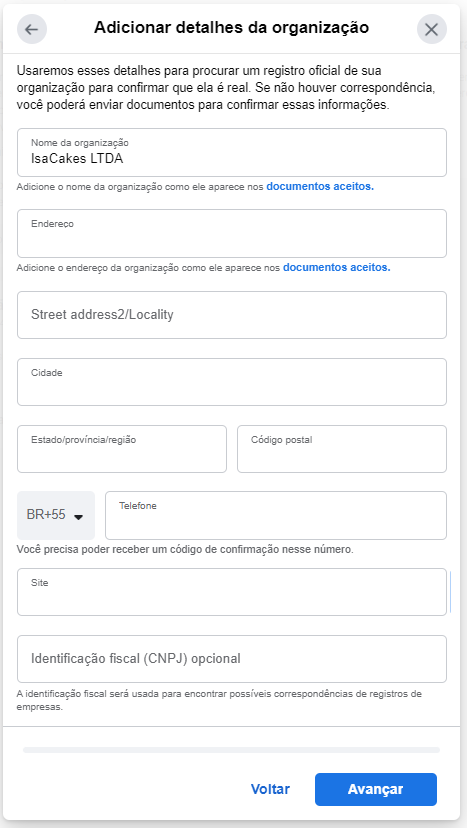Click the Telefone input field
The height and width of the screenshot is (828, 468).
[x=276, y=515]
